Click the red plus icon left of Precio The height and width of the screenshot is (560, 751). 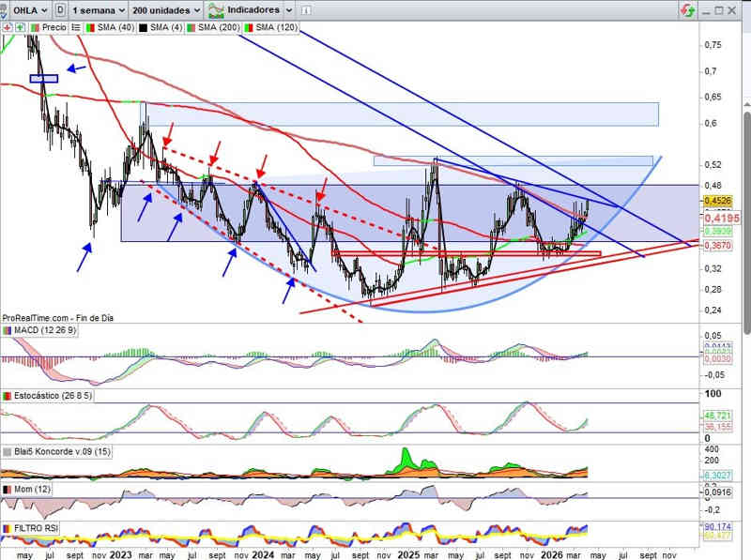(7, 27)
